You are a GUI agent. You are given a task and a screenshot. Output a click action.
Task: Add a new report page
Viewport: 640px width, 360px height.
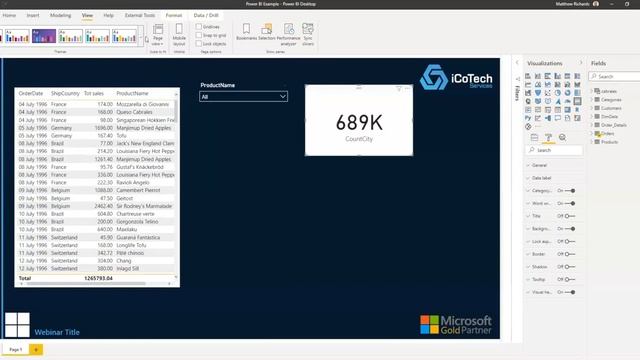click(36, 349)
